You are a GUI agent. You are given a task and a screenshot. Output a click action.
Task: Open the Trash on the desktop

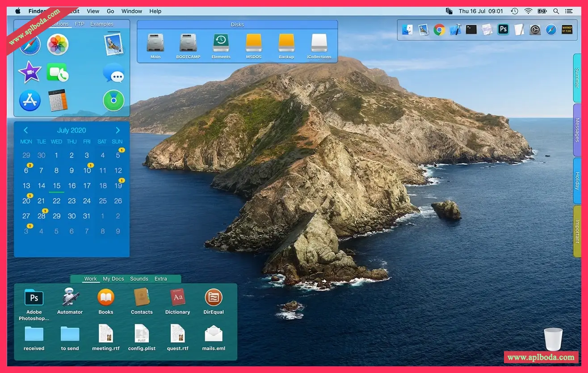pyautogui.click(x=553, y=339)
